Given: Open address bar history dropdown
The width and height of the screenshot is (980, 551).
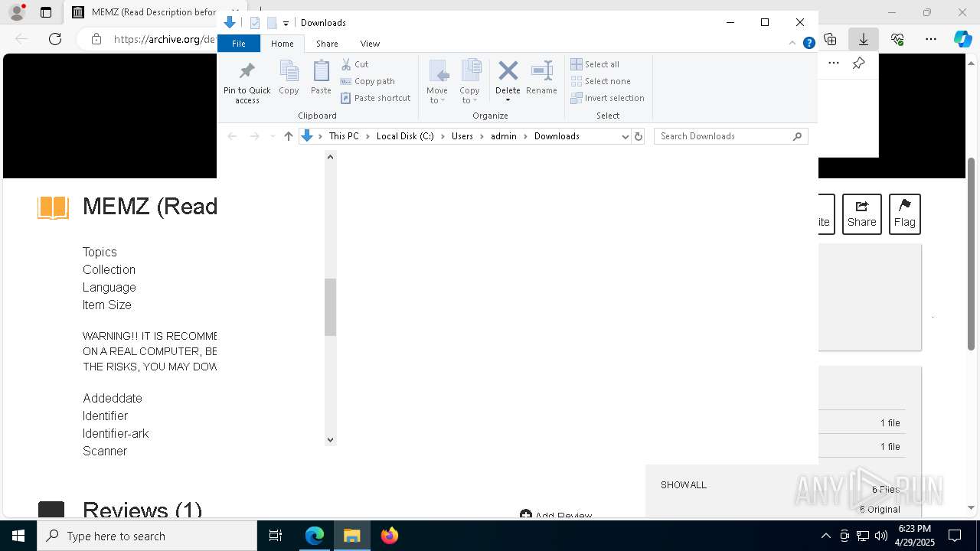Looking at the screenshot, I should pos(625,136).
